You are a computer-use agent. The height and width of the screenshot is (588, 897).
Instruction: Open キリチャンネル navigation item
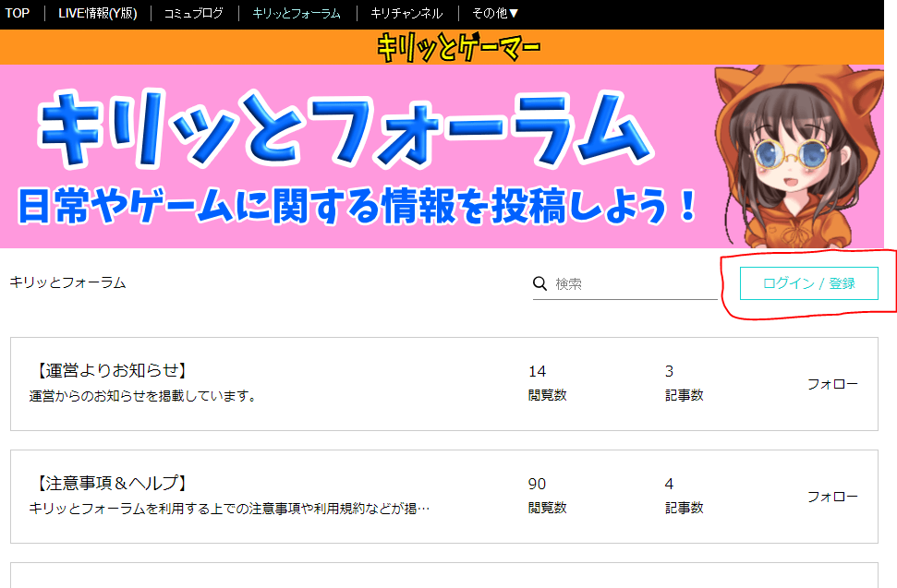pos(406,13)
